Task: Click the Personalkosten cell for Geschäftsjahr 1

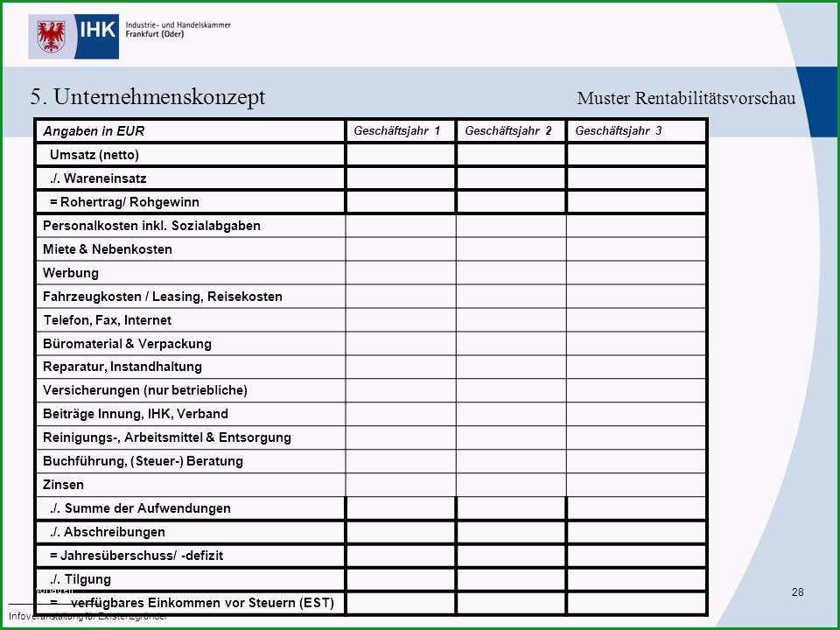Action: point(401,226)
